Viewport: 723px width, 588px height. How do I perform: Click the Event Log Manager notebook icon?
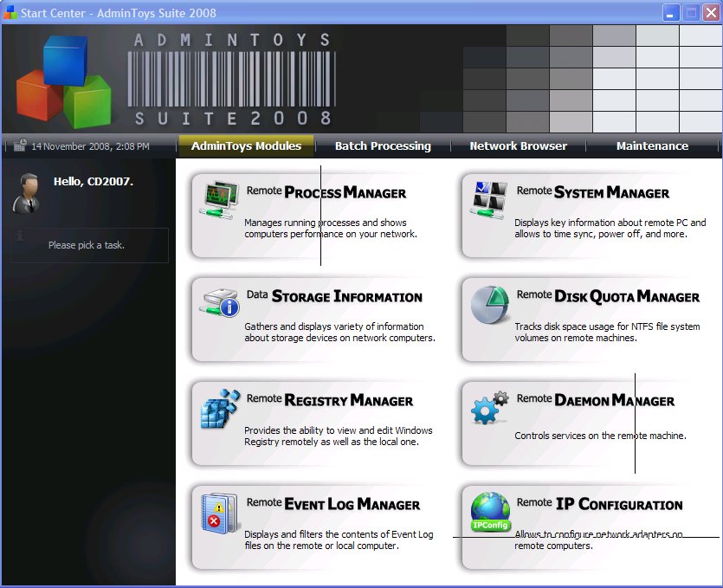[x=220, y=513]
